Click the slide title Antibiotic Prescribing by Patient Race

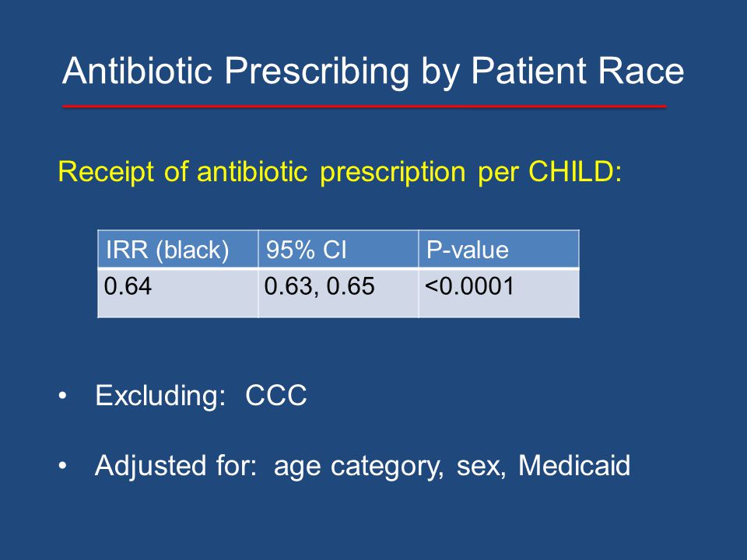373,72
